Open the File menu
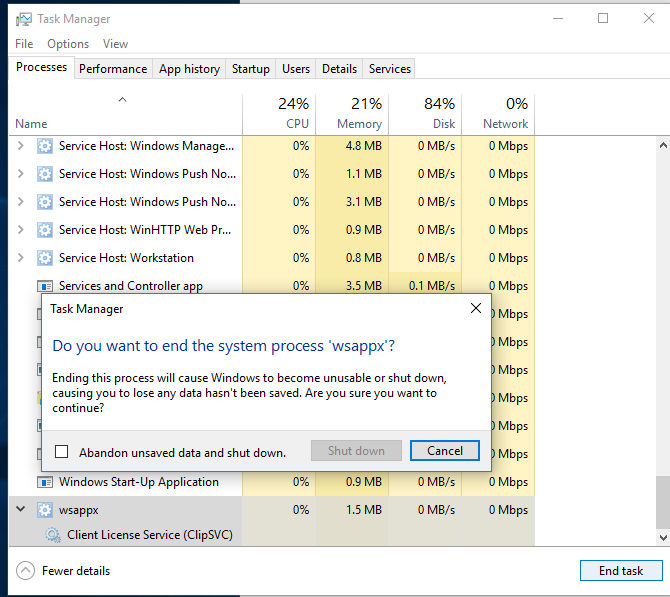This screenshot has width=670, height=597. pyautogui.click(x=24, y=44)
